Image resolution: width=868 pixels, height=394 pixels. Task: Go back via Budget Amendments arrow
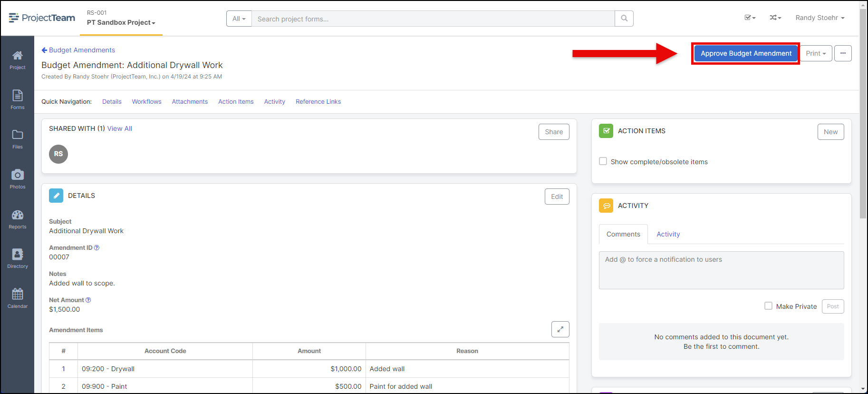[x=78, y=50]
